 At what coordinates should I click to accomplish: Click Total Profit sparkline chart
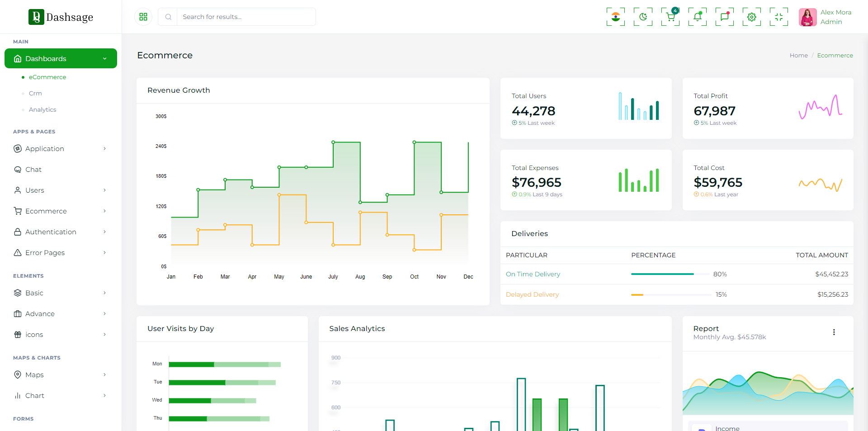(821, 107)
